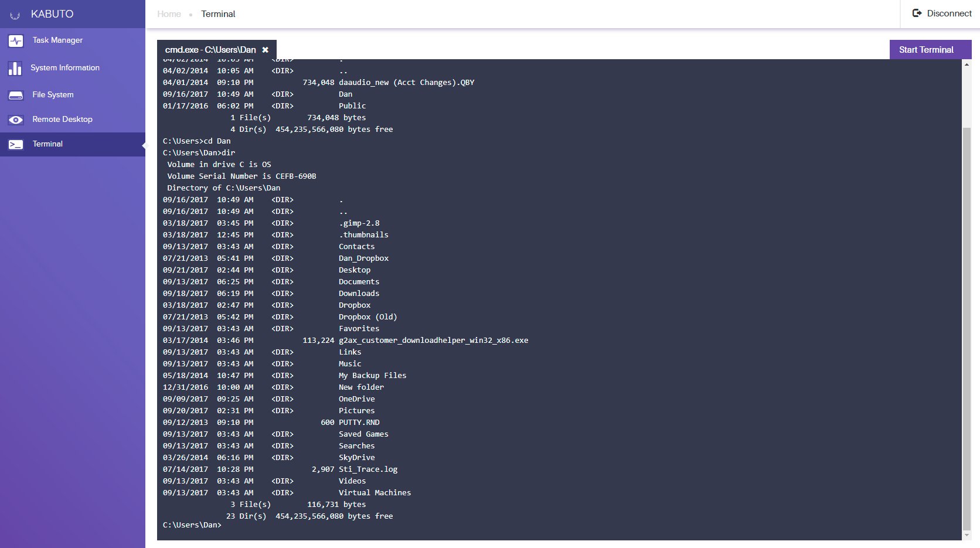This screenshot has height=548, width=980.
Task: Click scrollbar up arrow in terminal
Action: [967, 64]
